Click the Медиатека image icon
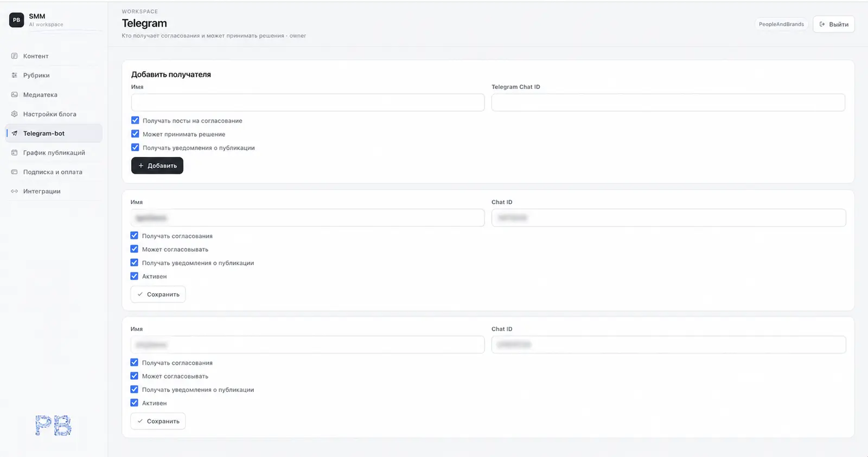Image resolution: width=868 pixels, height=457 pixels. (x=15, y=95)
